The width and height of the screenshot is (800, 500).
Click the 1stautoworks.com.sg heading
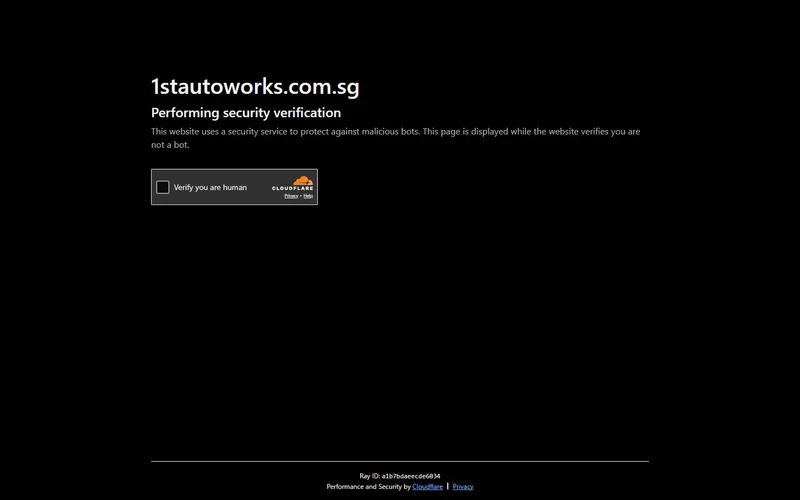pos(255,87)
